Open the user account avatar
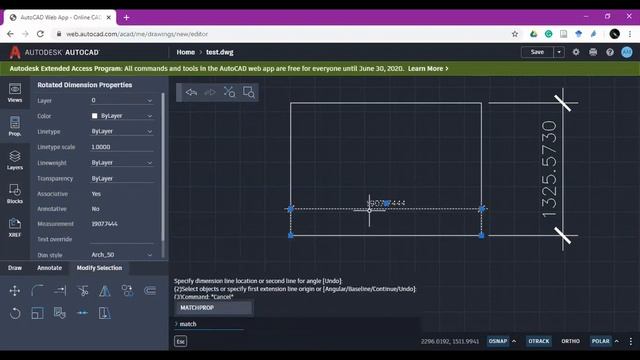This screenshot has height=360, width=640. pyautogui.click(x=627, y=52)
